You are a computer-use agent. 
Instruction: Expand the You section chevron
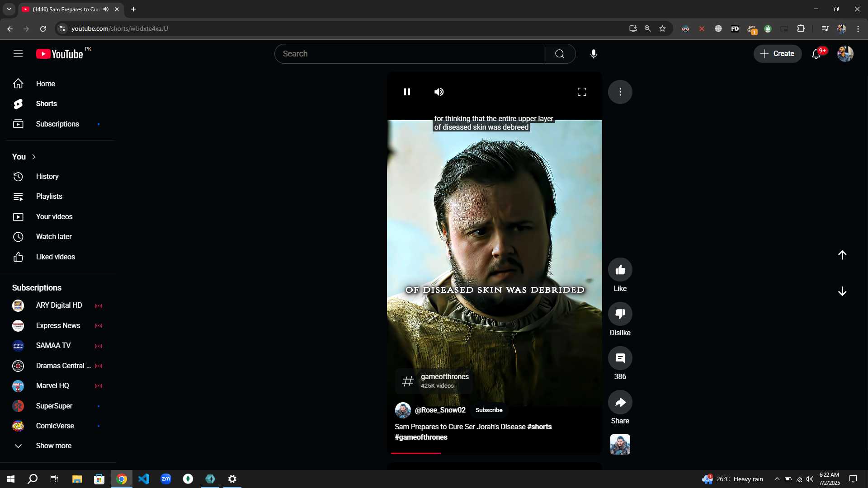34,157
